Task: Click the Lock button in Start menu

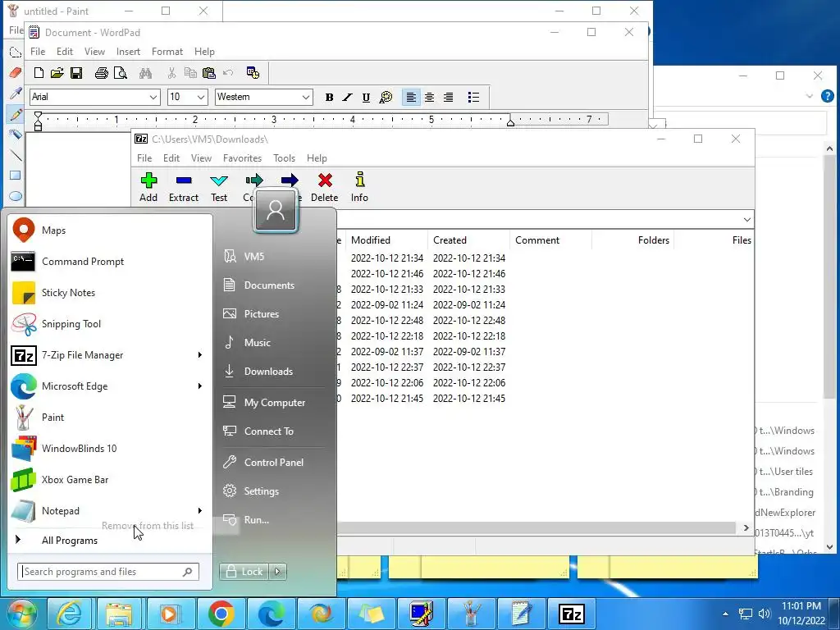Action: tap(244, 572)
